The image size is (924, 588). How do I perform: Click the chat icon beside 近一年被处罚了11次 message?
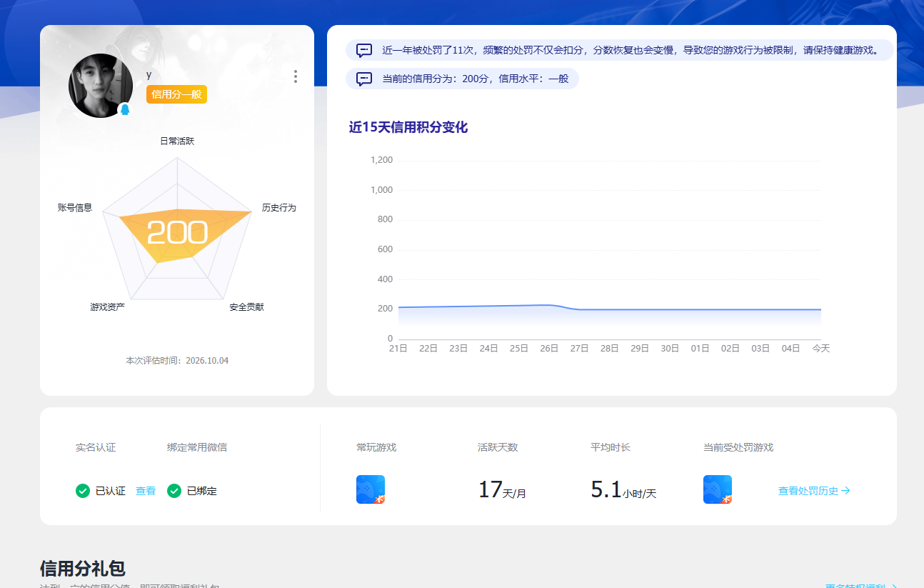364,51
